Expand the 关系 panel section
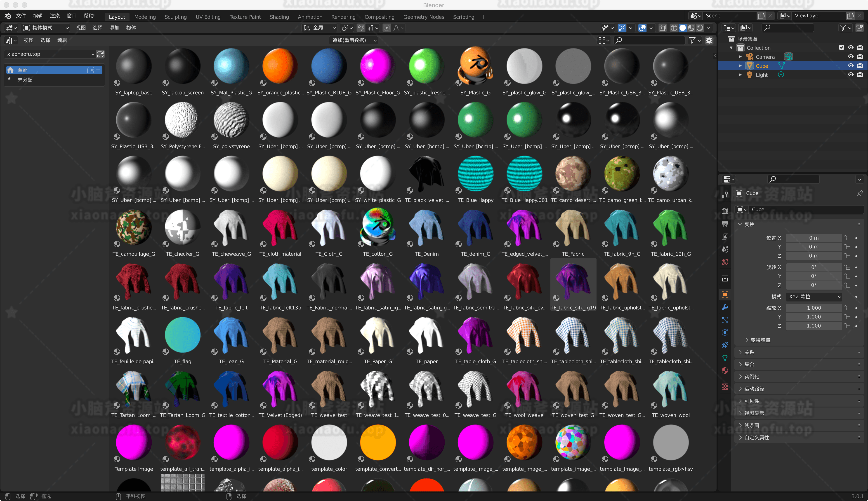 click(749, 352)
